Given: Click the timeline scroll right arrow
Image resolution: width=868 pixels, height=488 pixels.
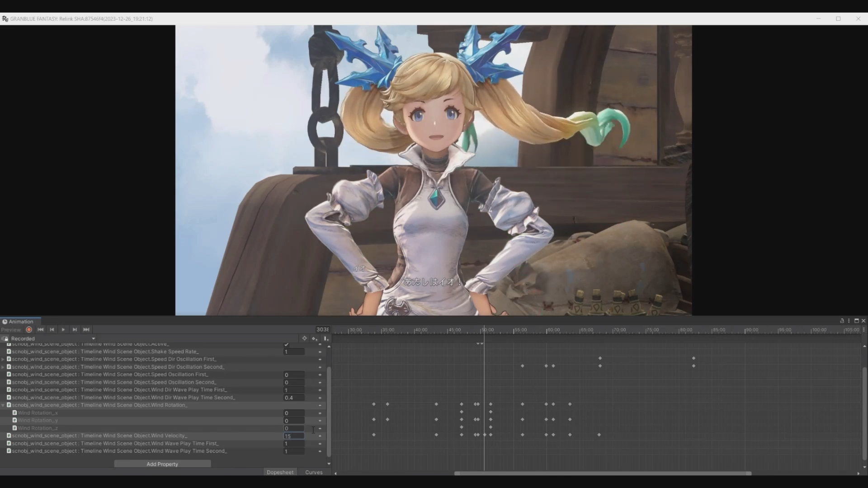Looking at the screenshot, I should pos(858,474).
